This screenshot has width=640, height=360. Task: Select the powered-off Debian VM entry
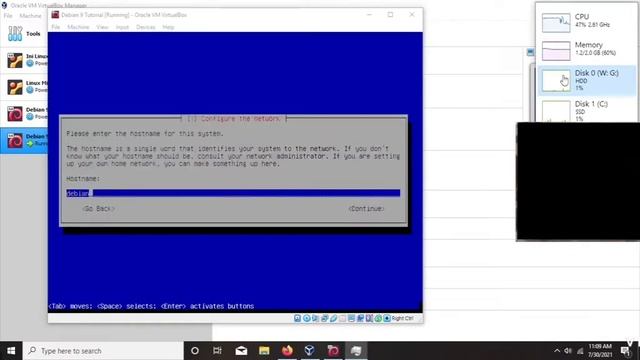pyautogui.click(x=24, y=113)
